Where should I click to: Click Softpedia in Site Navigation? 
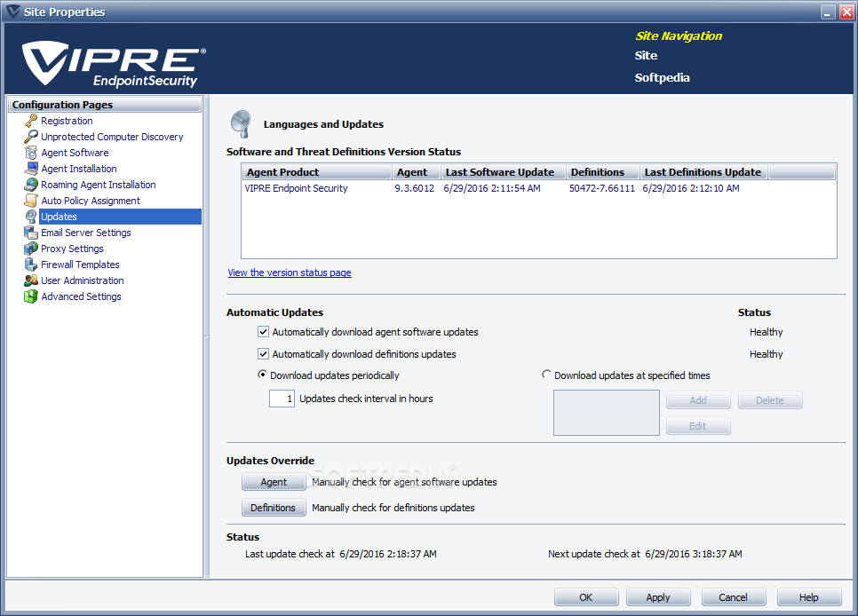click(x=662, y=78)
